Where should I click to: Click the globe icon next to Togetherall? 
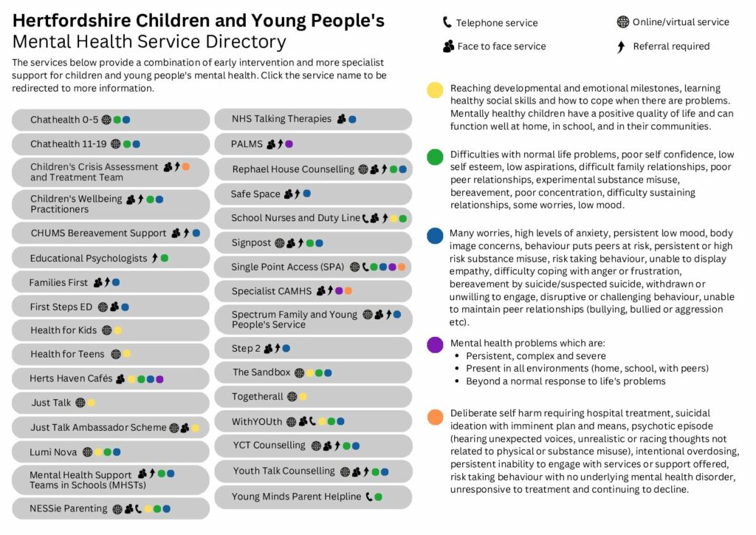coord(292,397)
